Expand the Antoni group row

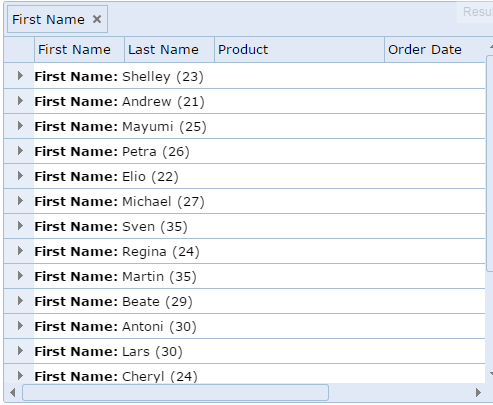[x=20, y=326]
